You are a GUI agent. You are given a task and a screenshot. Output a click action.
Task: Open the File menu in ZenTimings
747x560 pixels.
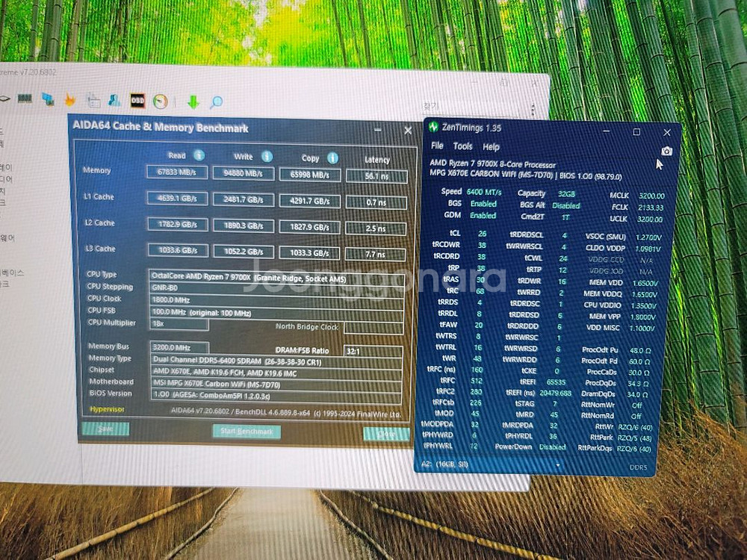[437, 146]
